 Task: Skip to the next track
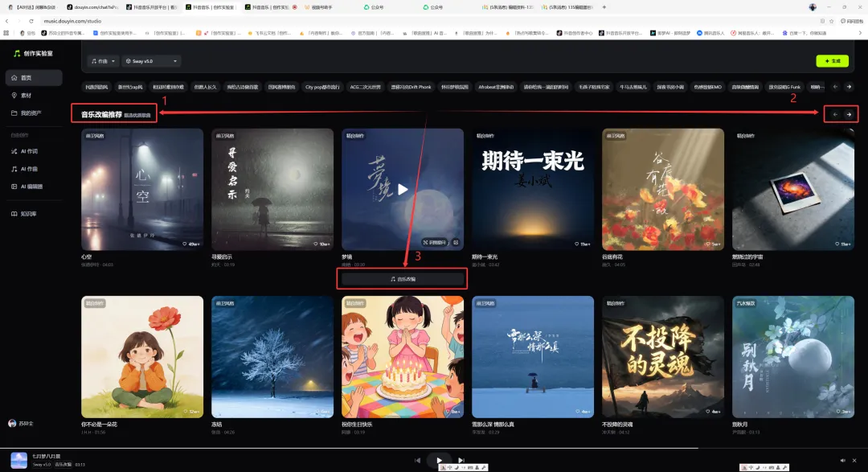point(461,460)
